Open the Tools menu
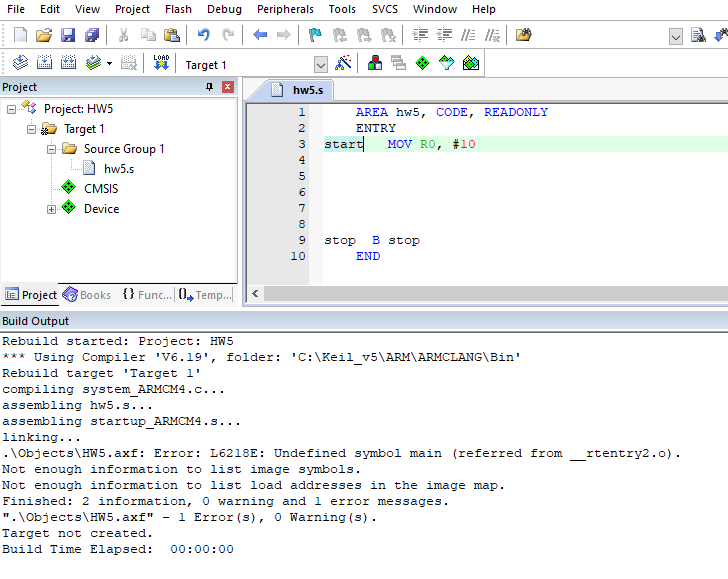The height and width of the screenshot is (579, 728). [342, 9]
